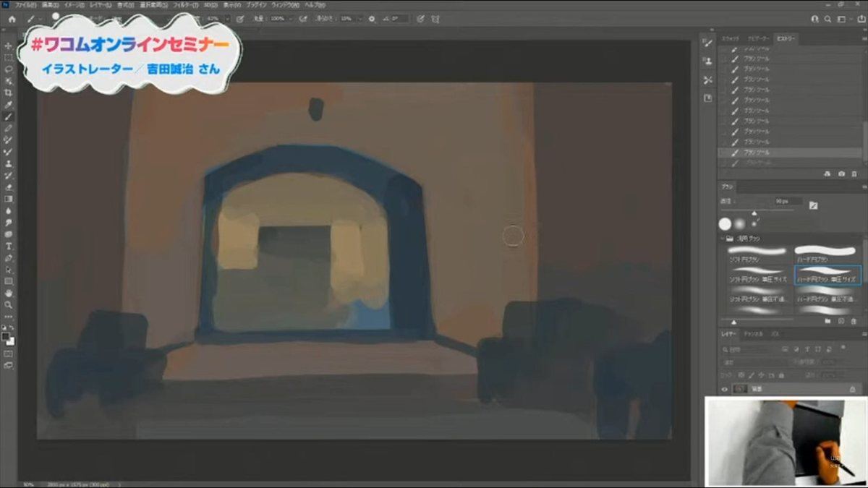Select the Rectangle shape tool

point(9,281)
